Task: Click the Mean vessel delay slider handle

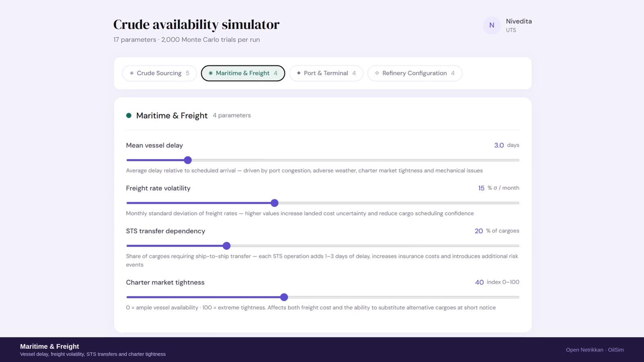Action: click(x=188, y=160)
